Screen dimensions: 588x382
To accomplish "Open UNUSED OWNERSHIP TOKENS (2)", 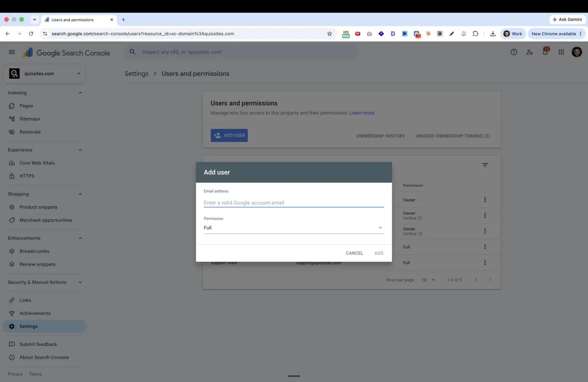I will pos(453,136).
